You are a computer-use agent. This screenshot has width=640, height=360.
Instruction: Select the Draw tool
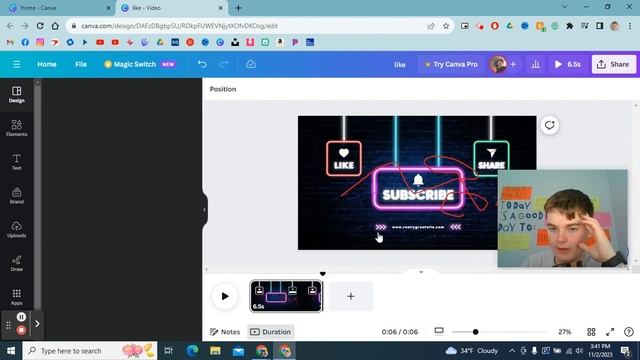[17, 263]
